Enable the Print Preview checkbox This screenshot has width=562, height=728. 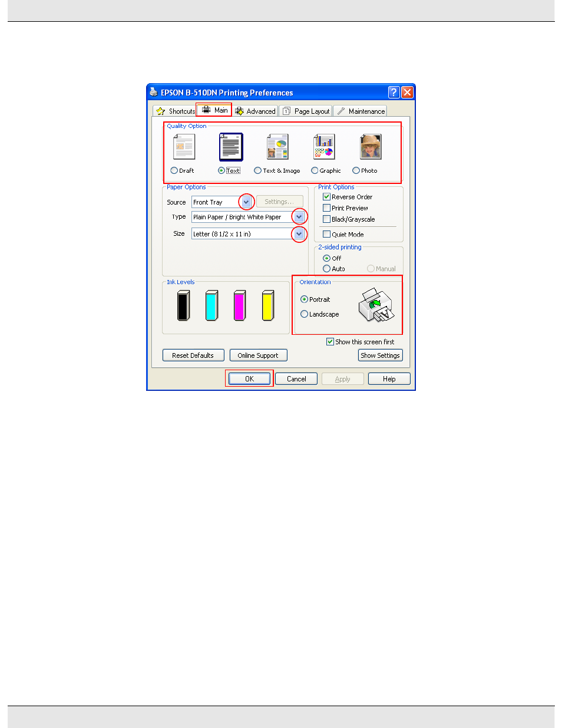[x=326, y=208]
